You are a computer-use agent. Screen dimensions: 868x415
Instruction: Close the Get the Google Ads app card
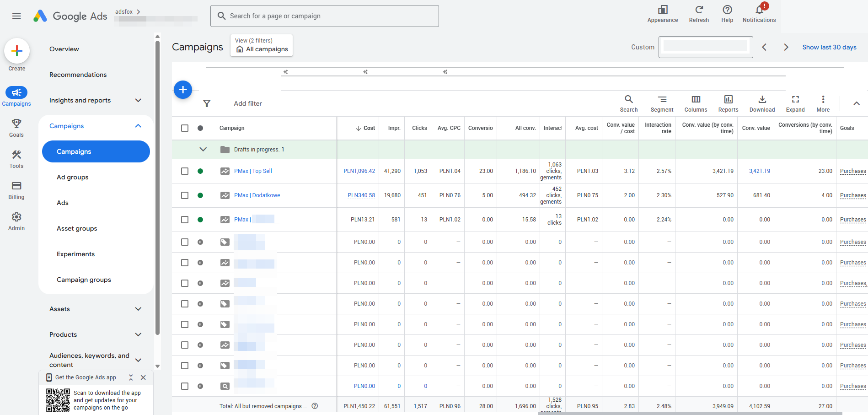click(x=143, y=377)
